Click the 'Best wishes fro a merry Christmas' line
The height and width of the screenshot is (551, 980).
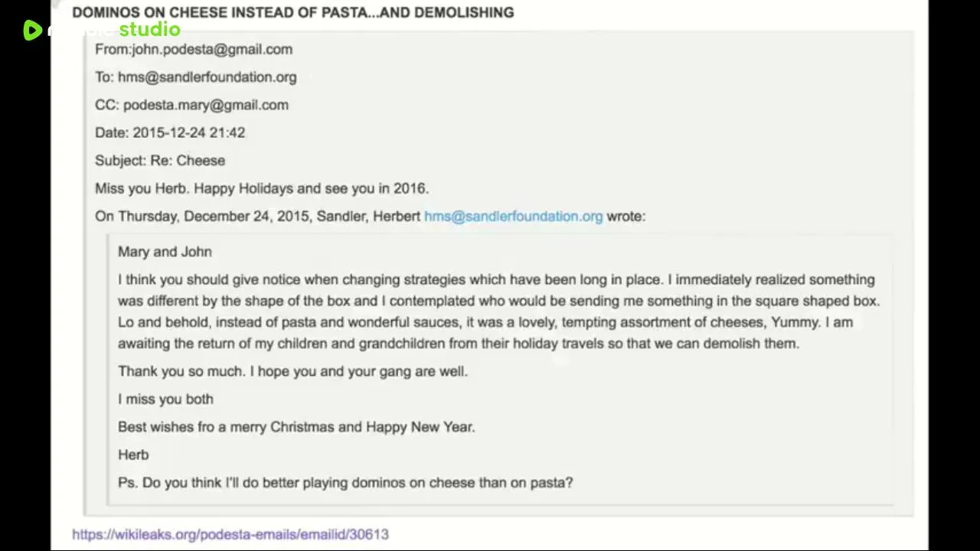(x=296, y=427)
